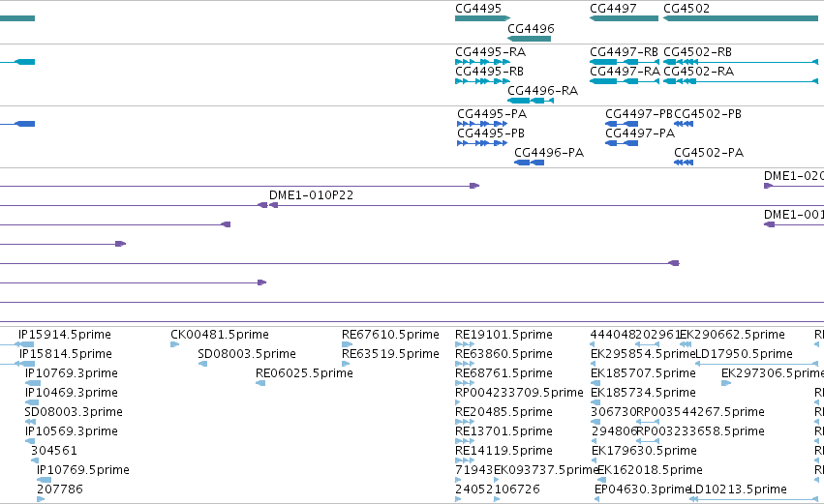The width and height of the screenshot is (824, 504).
Task: Click protein CG4496-PA label
Action: (549, 153)
